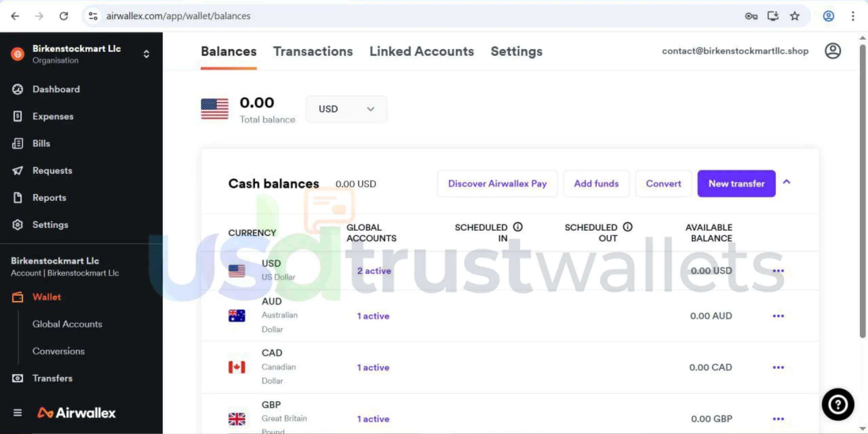Select the Wallet sidebar icon
Screen dimensions: 868x434
tap(17, 297)
